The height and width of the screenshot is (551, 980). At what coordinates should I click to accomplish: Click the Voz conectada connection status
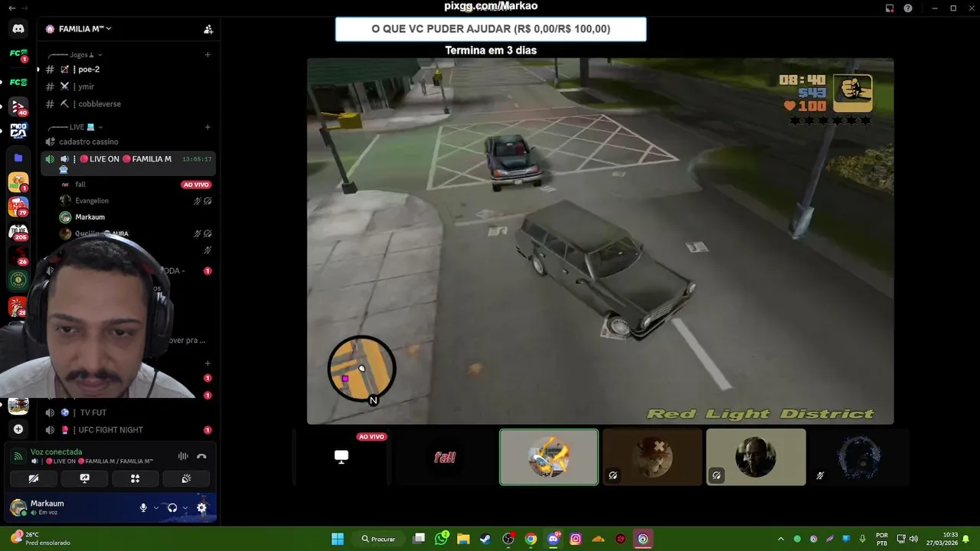tap(56, 452)
